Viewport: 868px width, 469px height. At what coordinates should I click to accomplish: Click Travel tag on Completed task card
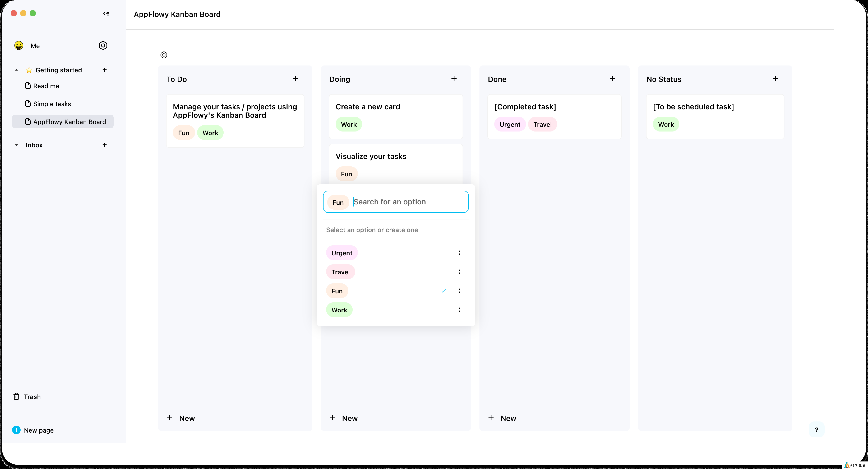542,124
